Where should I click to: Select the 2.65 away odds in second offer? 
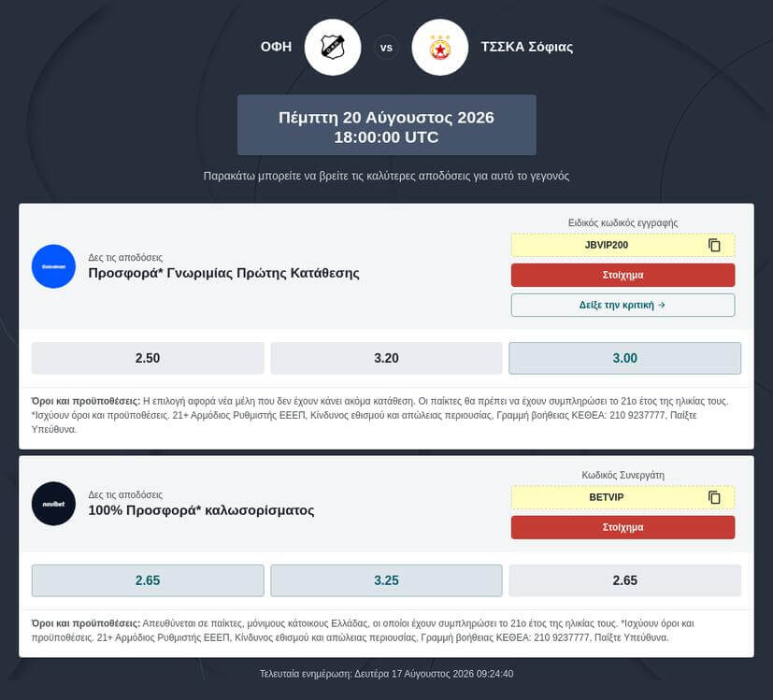point(624,580)
